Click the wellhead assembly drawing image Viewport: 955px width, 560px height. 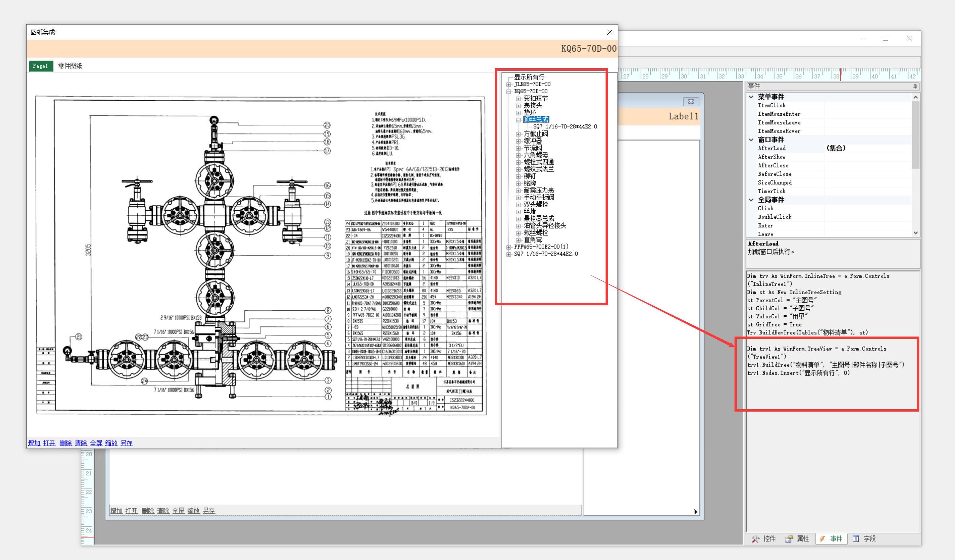point(261,255)
